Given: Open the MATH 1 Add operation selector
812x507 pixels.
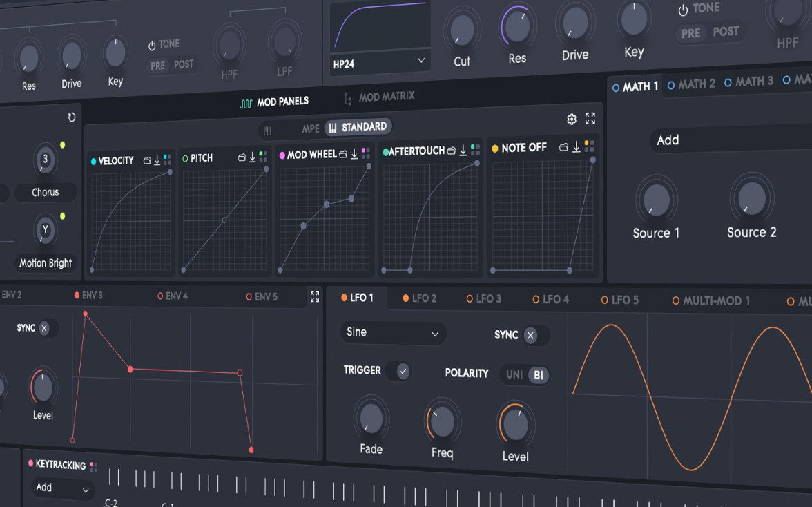Looking at the screenshot, I should (x=731, y=139).
